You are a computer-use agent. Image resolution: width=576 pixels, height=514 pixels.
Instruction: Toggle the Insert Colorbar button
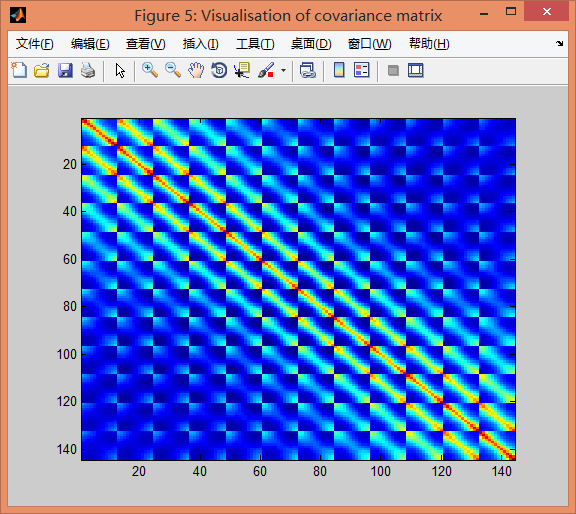(x=339, y=70)
